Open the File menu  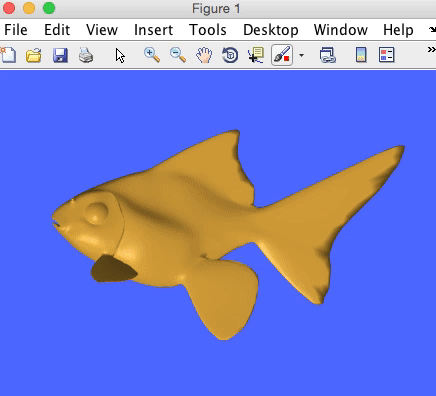[16, 30]
